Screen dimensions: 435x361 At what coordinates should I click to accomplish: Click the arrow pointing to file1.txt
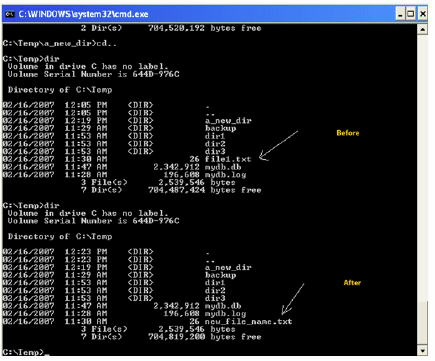click(279, 145)
